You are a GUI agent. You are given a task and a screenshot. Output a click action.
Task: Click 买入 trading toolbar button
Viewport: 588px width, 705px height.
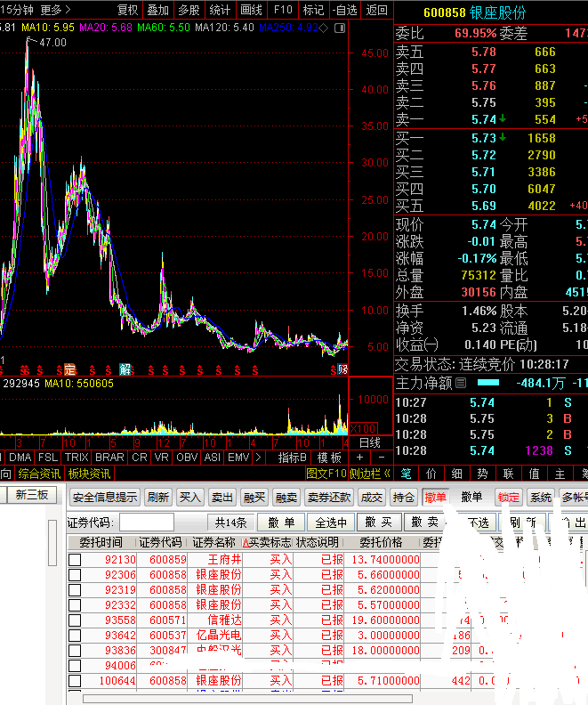[x=190, y=498]
